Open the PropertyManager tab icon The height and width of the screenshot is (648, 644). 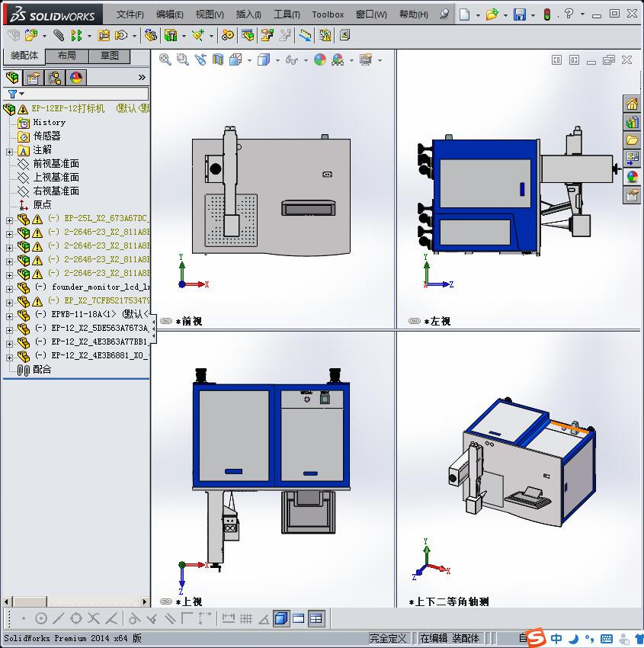pyautogui.click(x=33, y=77)
